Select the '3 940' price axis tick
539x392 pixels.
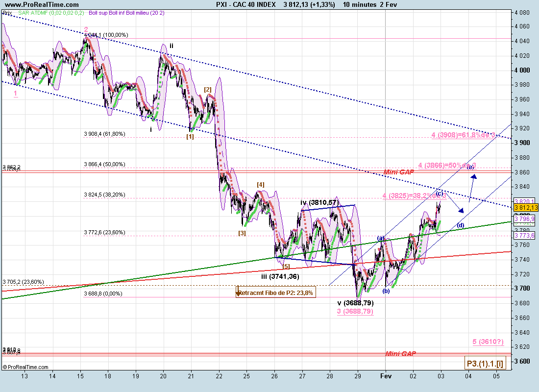(522, 114)
